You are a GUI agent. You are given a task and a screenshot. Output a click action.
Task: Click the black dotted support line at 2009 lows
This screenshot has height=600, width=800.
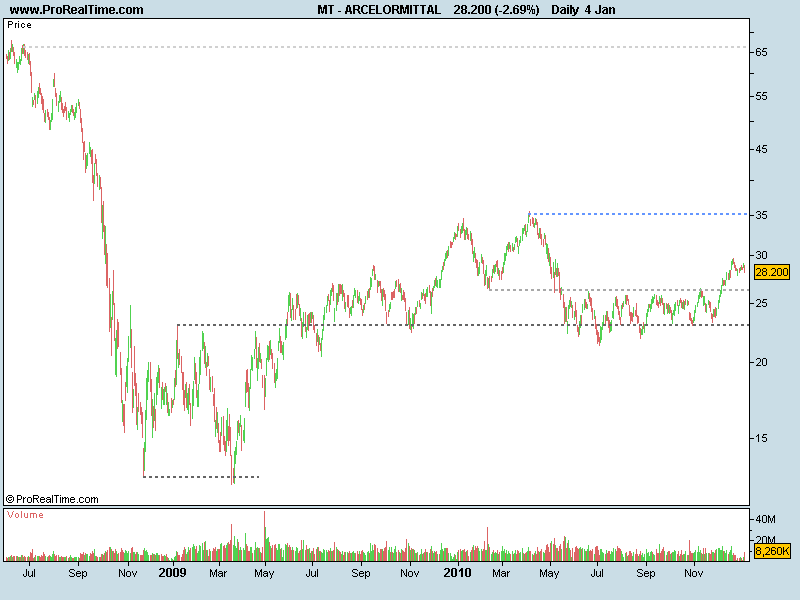point(202,477)
